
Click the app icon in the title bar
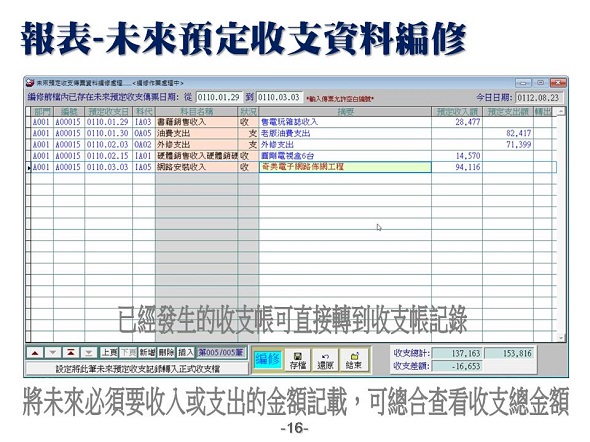click(30, 83)
